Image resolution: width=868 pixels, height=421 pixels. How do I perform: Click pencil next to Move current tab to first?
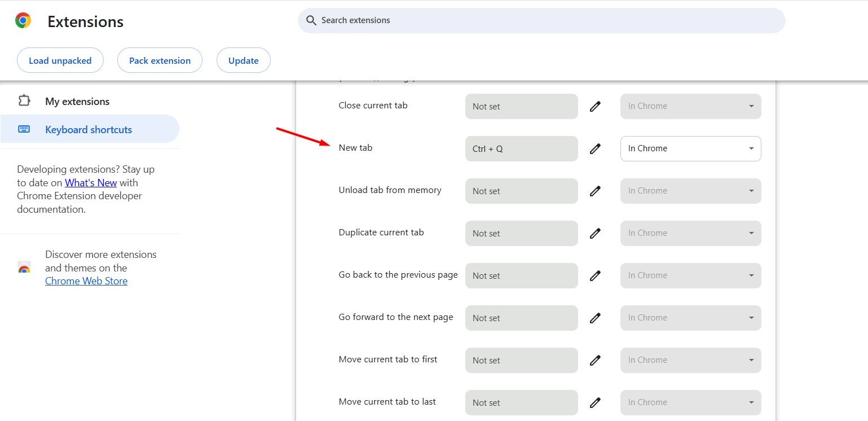tap(595, 360)
